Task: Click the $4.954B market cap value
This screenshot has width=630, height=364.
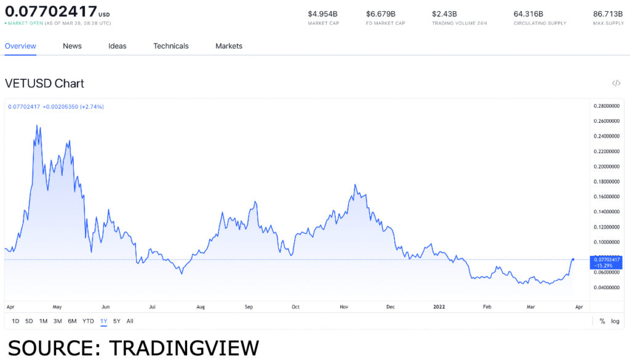Action: pos(322,14)
